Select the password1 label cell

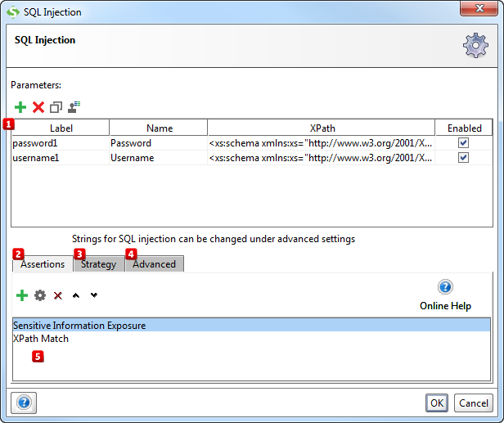[x=60, y=143]
